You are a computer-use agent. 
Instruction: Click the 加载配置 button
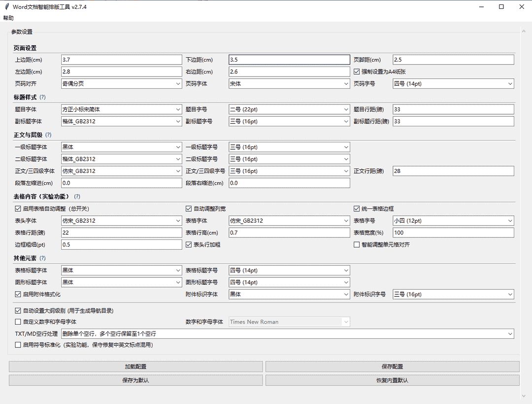click(x=136, y=367)
